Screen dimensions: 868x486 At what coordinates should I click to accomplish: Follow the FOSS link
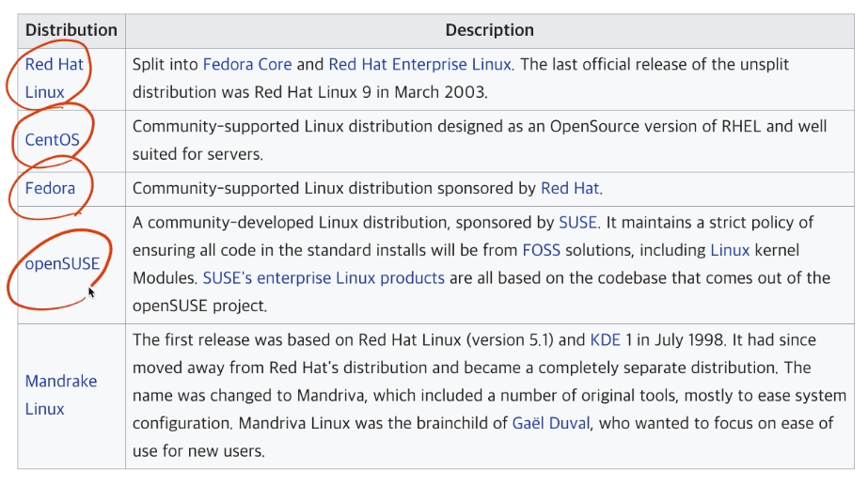click(x=542, y=250)
